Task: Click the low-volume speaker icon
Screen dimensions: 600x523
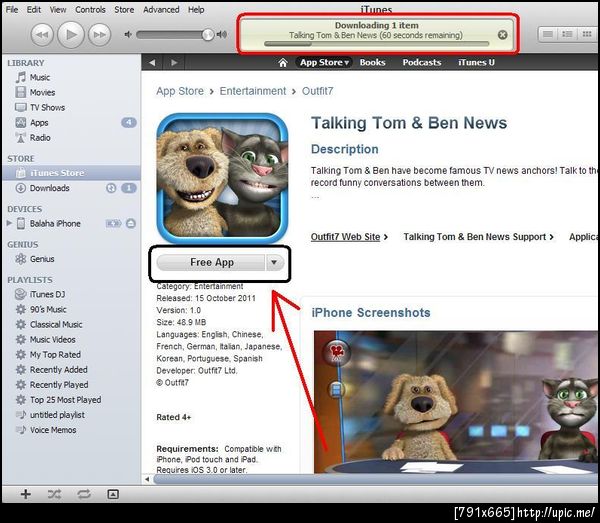Action: (128, 35)
